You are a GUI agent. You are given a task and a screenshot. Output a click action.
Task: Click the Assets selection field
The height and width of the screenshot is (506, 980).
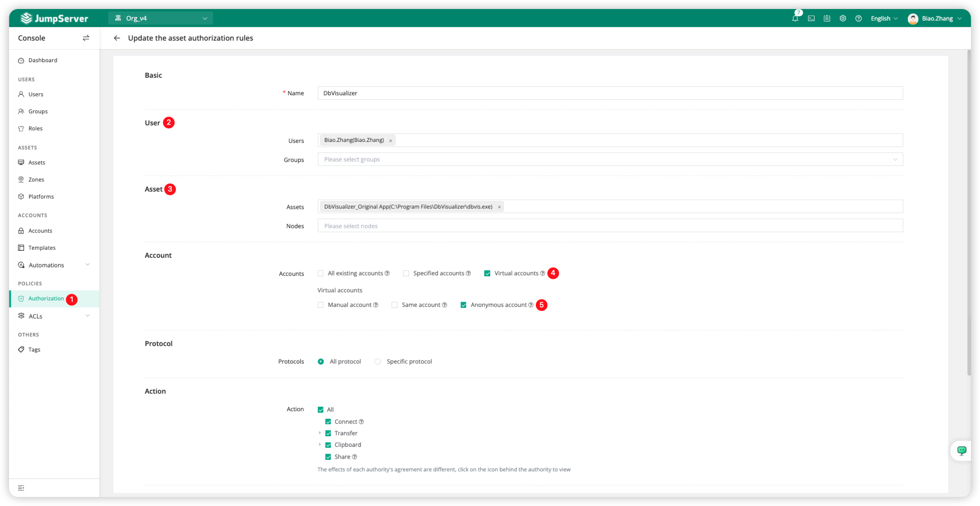point(610,207)
